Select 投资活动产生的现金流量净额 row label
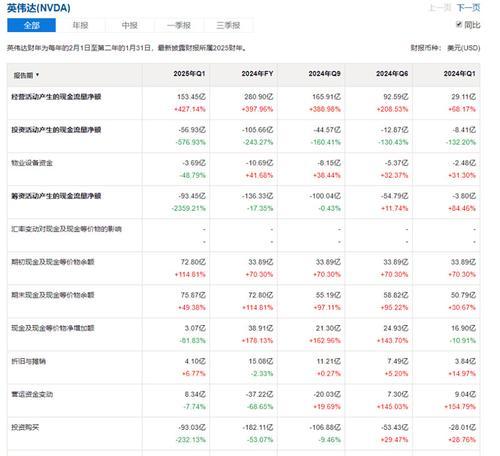 (x=56, y=130)
